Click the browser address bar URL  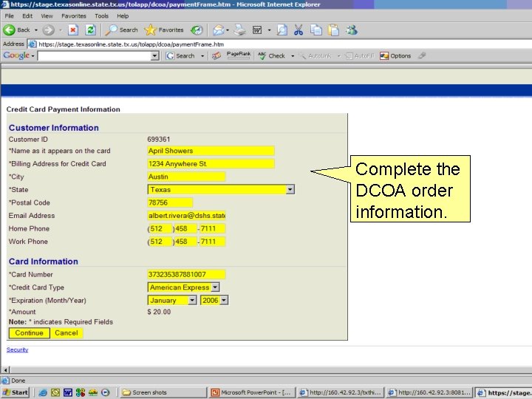tap(131, 44)
